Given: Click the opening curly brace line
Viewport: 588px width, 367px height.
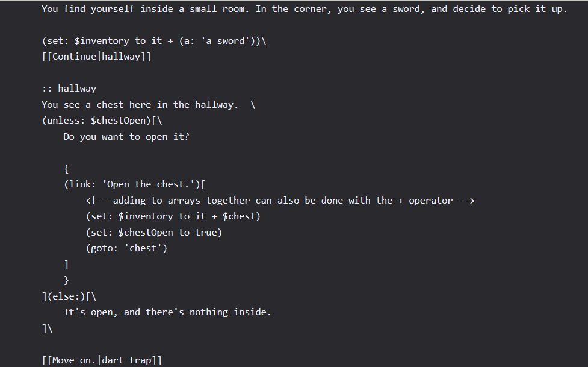Looking at the screenshot, I should pos(66,169).
